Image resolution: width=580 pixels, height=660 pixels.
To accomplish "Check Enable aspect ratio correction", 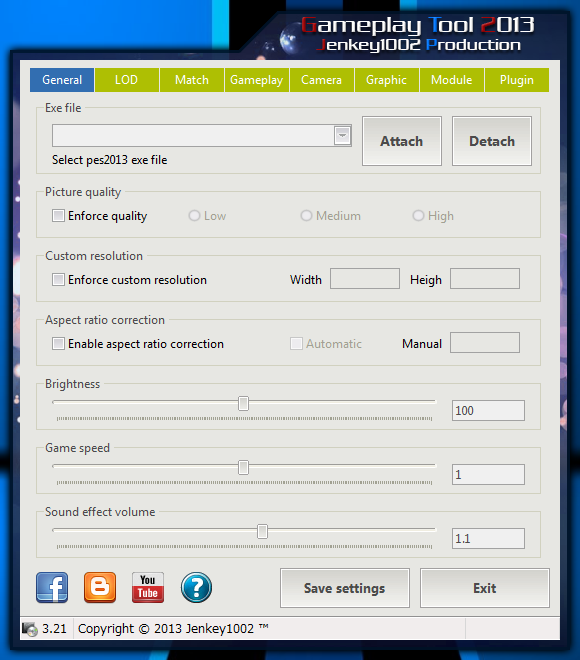I will pyautogui.click(x=58, y=343).
